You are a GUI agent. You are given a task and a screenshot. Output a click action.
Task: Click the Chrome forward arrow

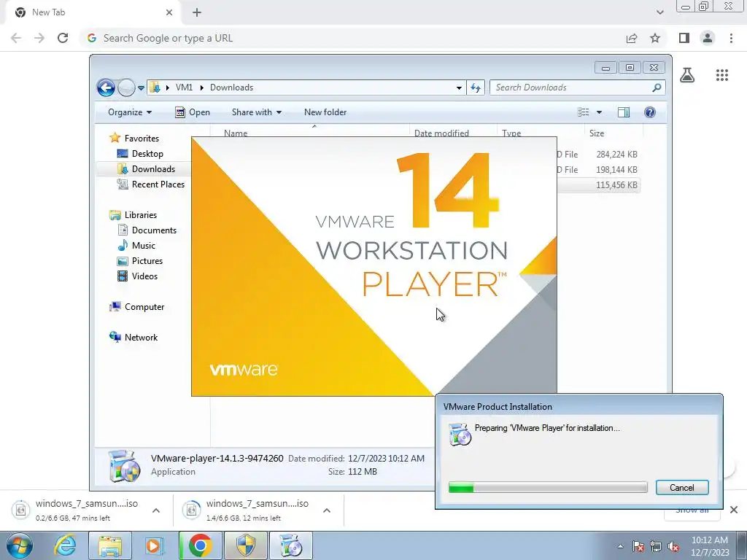tap(39, 38)
